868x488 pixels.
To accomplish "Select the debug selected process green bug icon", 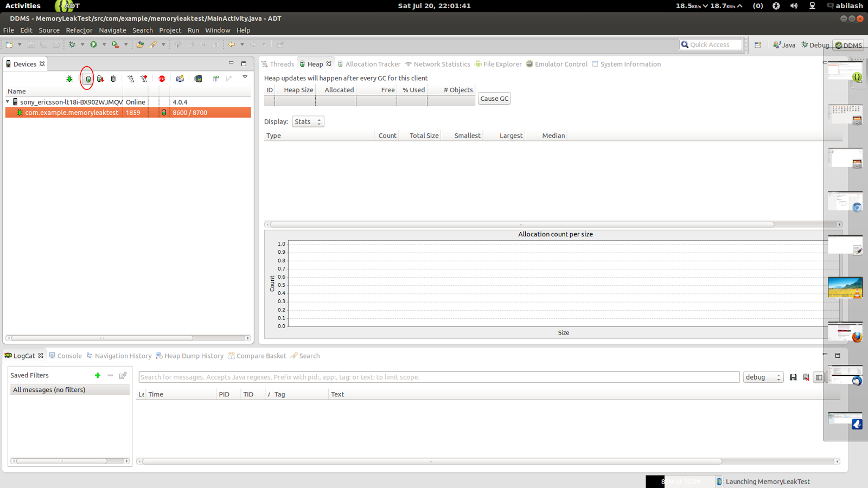I will click(69, 78).
